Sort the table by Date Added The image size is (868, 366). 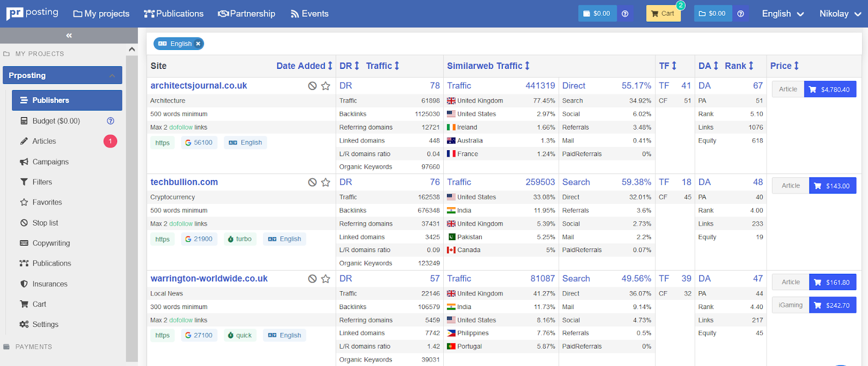coord(304,66)
